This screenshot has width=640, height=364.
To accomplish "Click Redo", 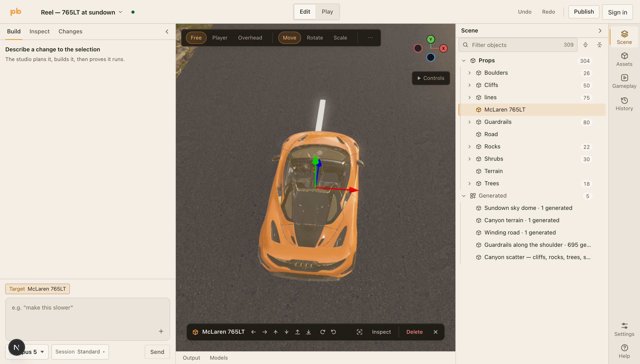I will click(548, 12).
